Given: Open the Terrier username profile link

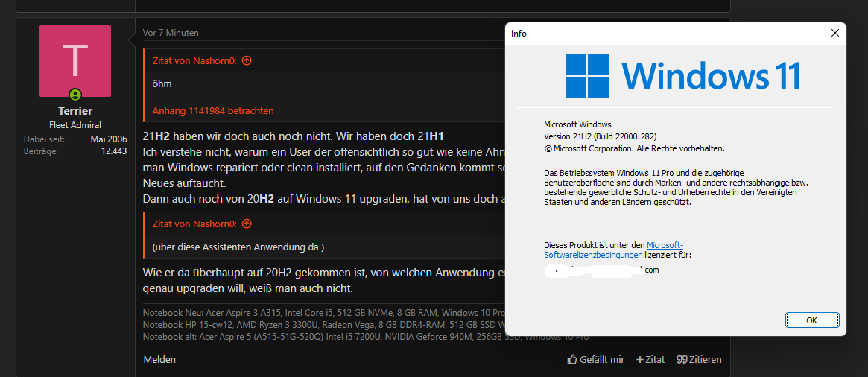Looking at the screenshot, I should (x=75, y=111).
